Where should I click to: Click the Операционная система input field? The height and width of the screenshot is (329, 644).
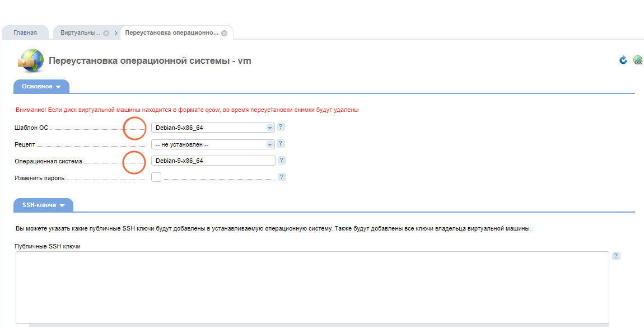[213, 161]
